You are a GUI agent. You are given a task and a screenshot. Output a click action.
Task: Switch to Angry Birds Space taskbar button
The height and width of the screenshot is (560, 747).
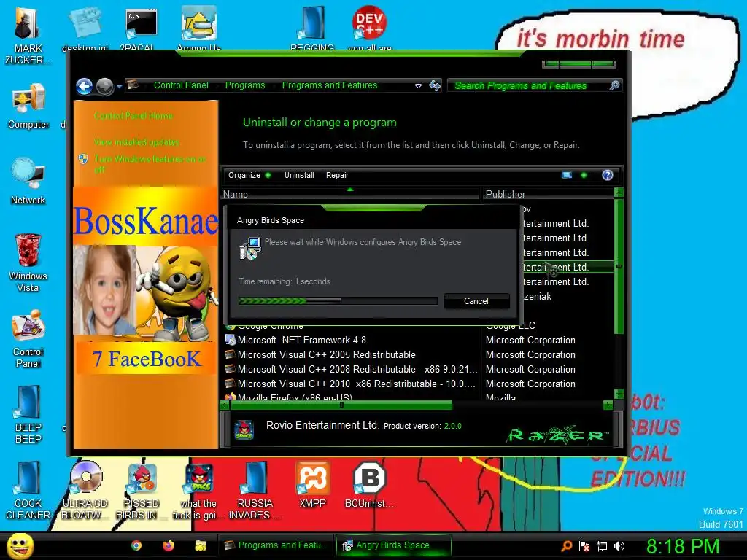click(x=394, y=545)
